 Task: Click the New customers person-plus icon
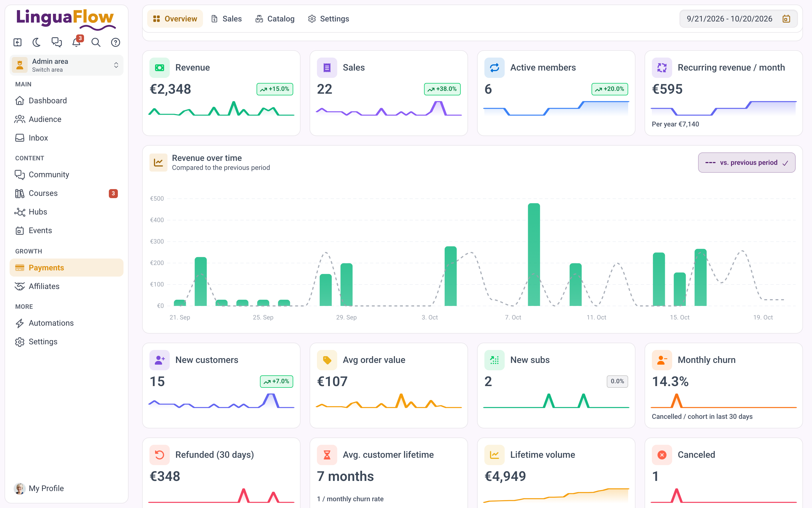pos(159,360)
